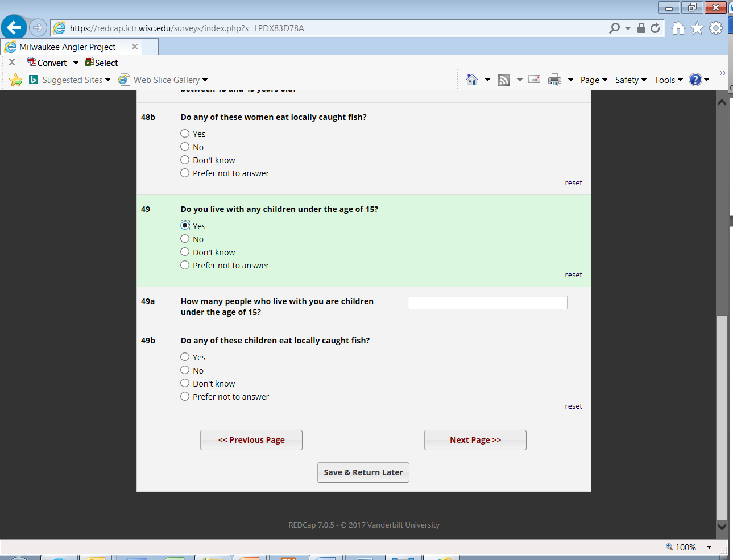Reset the answer for question 48b
The height and width of the screenshot is (560, 733).
click(573, 182)
